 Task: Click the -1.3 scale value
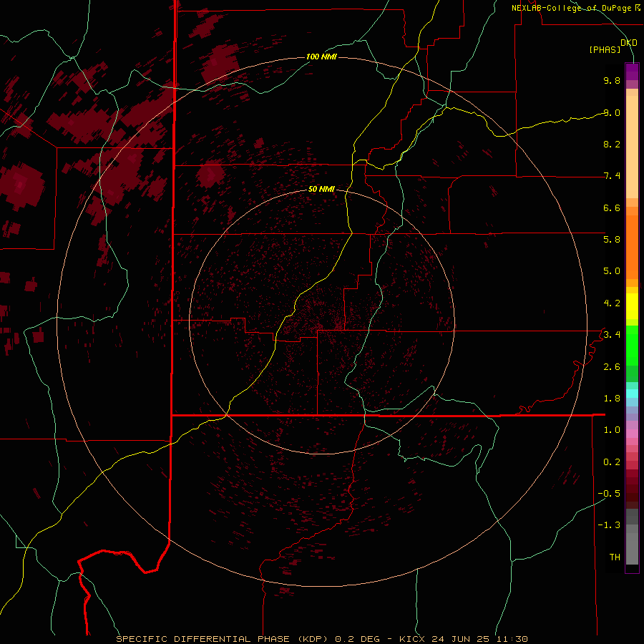[x=609, y=525]
